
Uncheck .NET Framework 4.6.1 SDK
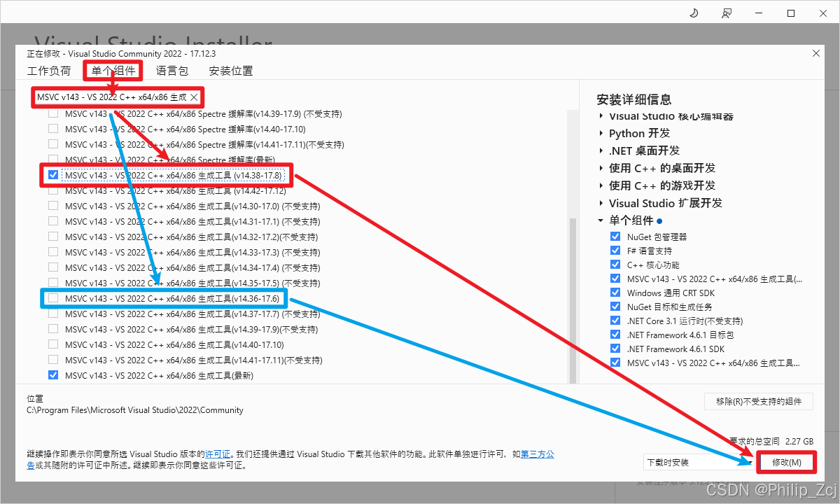pyautogui.click(x=615, y=349)
